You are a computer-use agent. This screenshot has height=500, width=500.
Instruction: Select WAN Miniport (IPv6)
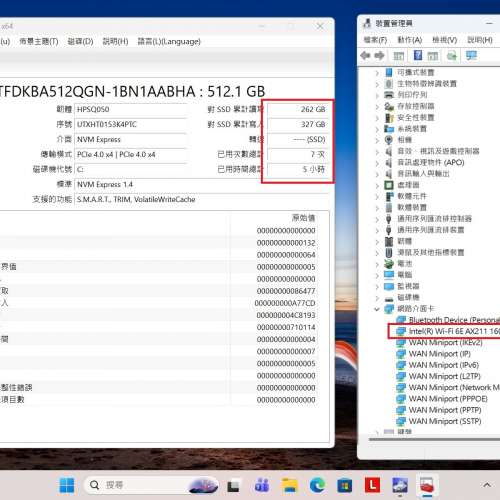coord(444,365)
